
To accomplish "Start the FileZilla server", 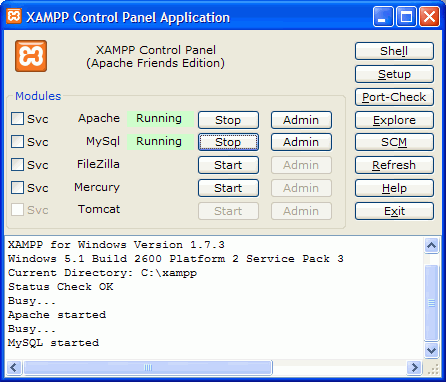I will [228, 165].
